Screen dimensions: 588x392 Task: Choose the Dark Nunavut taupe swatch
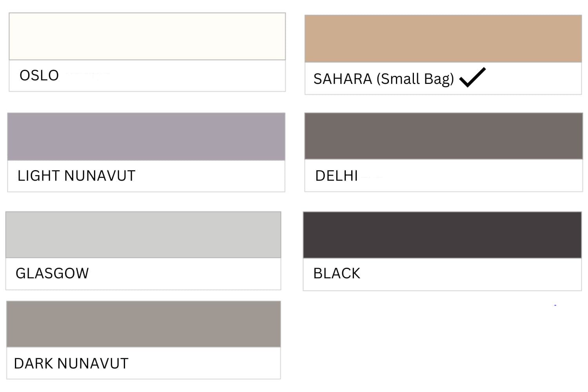(143, 324)
